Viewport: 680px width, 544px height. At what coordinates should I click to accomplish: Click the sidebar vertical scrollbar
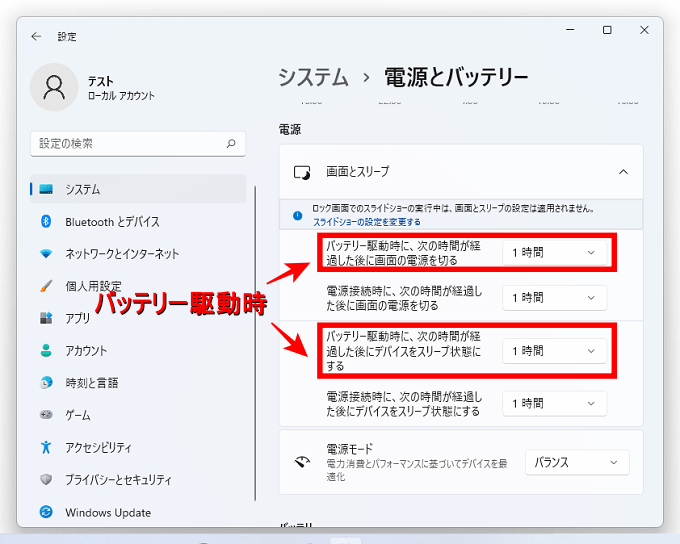pos(255,343)
